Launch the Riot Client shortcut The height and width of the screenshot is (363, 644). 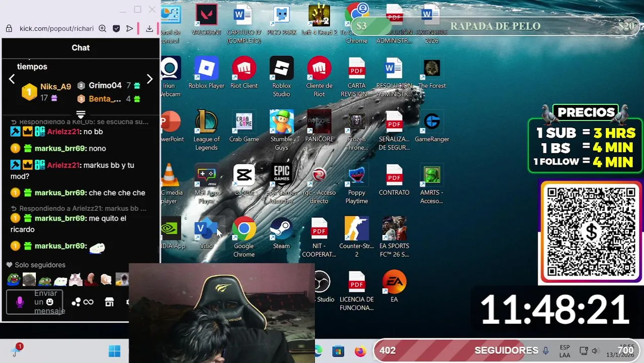point(244,74)
